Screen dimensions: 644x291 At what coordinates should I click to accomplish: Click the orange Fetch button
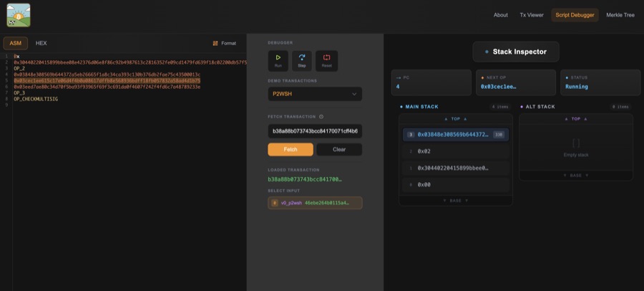point(291,149)
